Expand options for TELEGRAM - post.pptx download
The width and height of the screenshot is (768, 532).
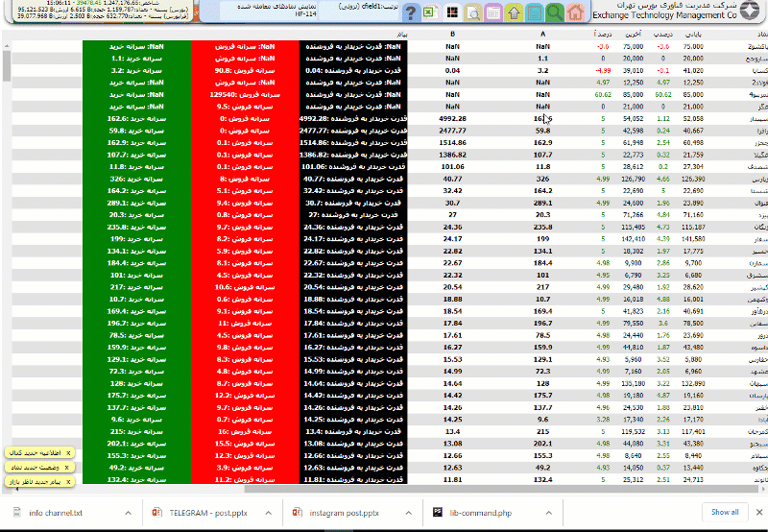click(x=269, y=513)
